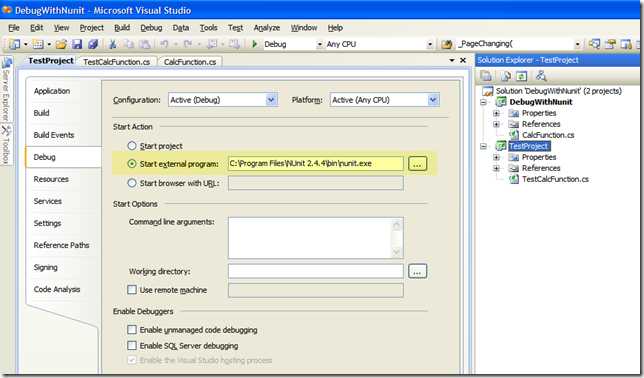The image size is (644, 378).
Task: Click the Undo toolbar icon
Action: tap(164, 44)
